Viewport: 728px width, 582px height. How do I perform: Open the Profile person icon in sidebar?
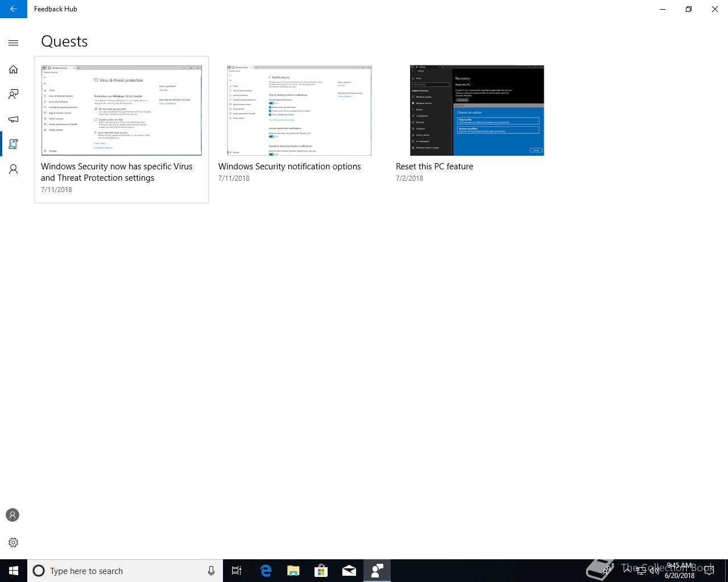(x=14, y=169)
